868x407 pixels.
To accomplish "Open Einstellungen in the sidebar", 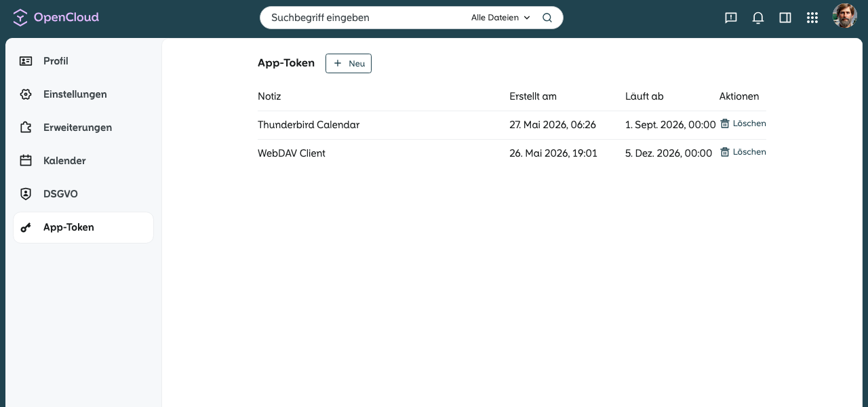I will pyautogui.click(x=83, y=94).
